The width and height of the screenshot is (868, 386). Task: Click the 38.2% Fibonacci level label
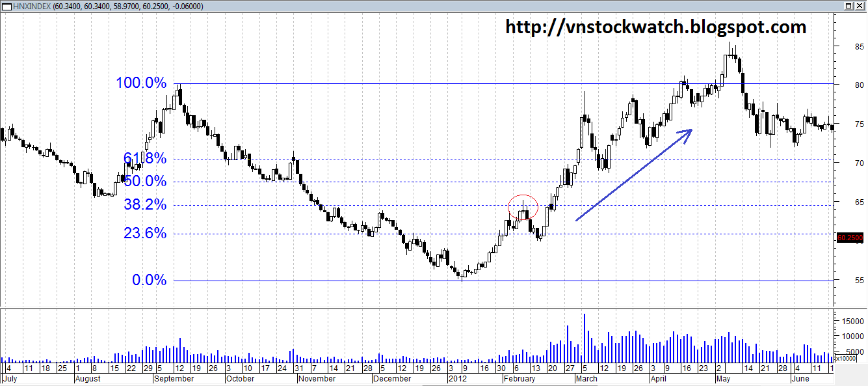[x=144, y=204]
